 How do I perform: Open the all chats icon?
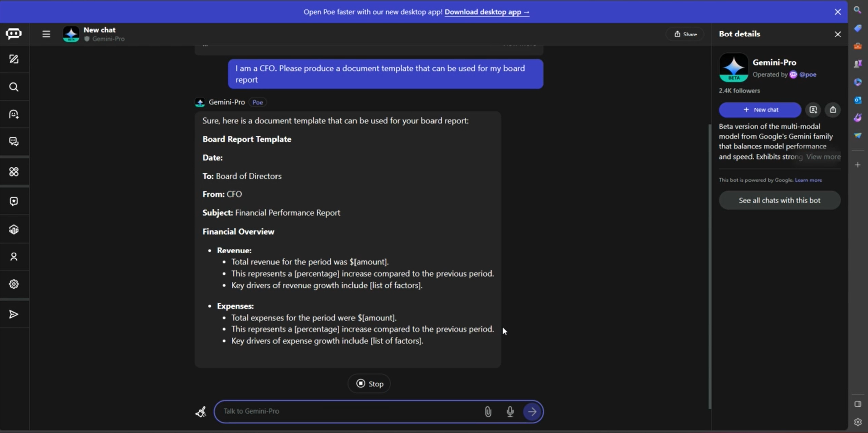pyautogui.click(x=14, y=142)
